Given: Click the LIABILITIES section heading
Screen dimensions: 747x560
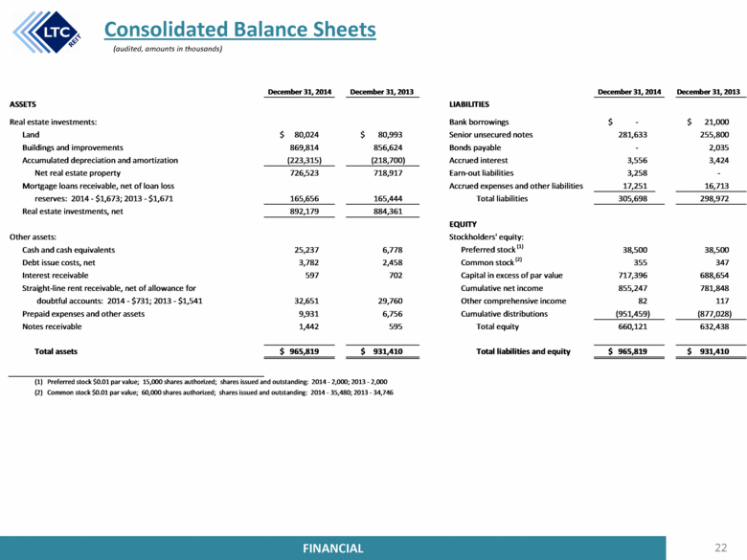Looking at the screenshot, I should click(x=468, y=104).
